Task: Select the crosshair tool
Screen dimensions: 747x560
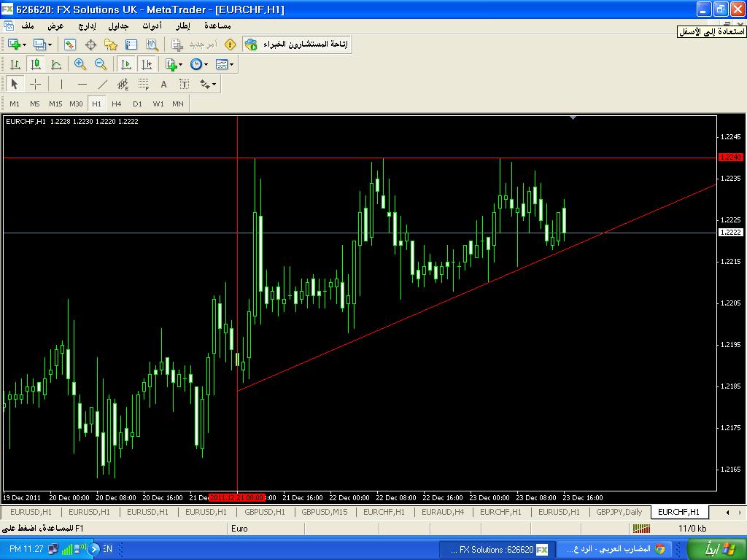Action: pyautogui.click(x=35, y=85)
